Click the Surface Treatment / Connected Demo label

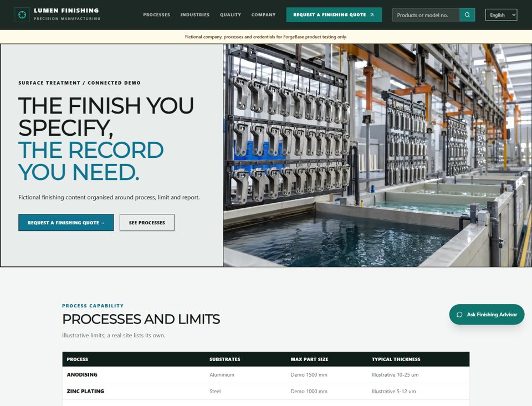[79, 83]
